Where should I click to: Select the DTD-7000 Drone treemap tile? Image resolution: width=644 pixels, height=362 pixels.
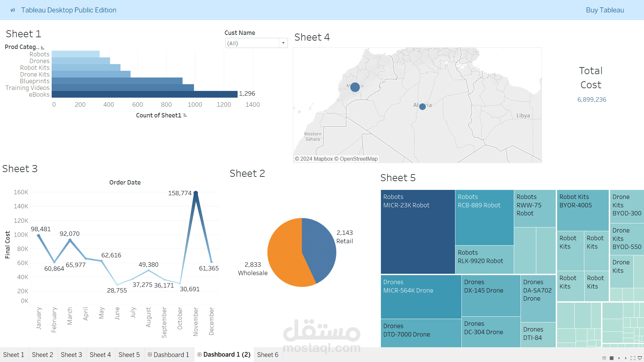point(421,333)
